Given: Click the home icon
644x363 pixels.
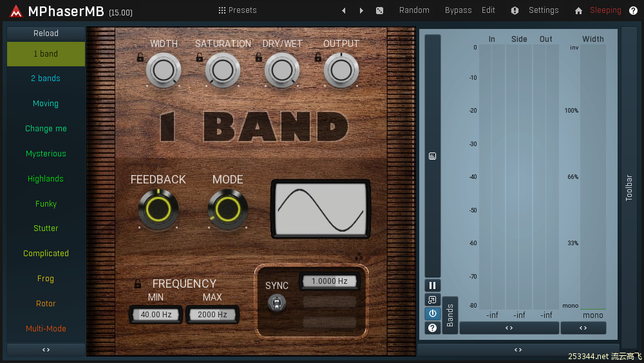Looking at the screenshot, I should click(578, 11).
